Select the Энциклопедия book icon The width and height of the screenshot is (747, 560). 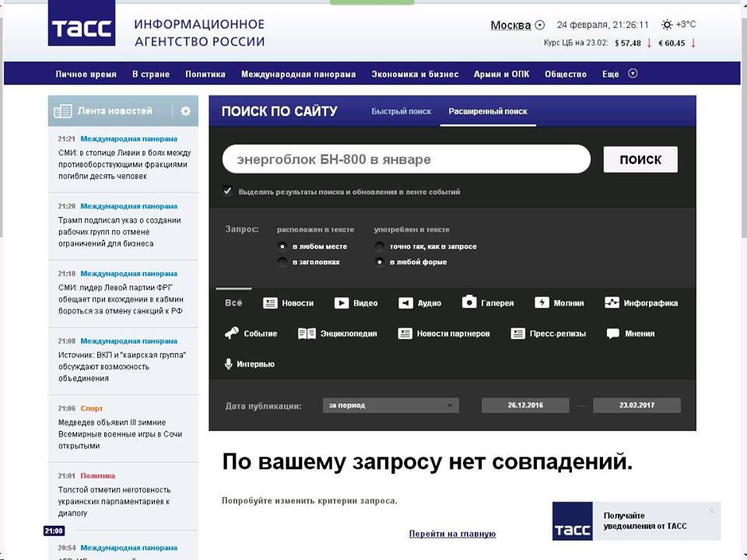pyautogui.click(x=307, y=334)
